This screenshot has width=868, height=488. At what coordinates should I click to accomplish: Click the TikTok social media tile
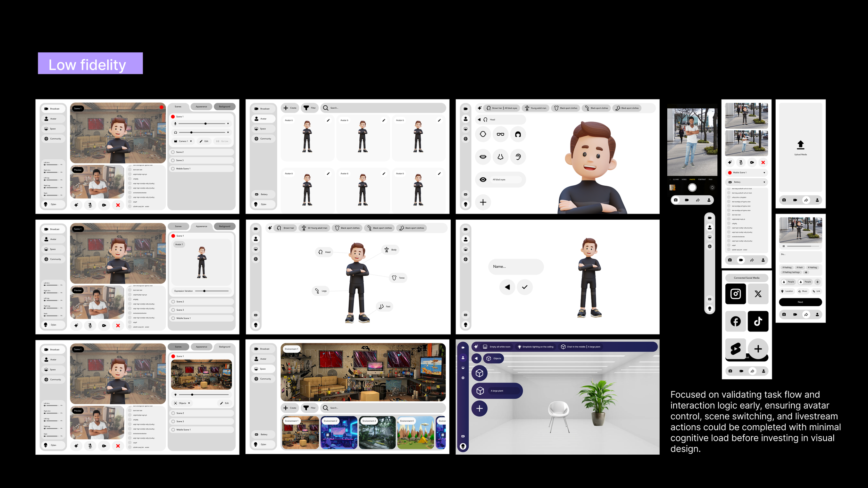pyautogui.click(x=758, y=321)
